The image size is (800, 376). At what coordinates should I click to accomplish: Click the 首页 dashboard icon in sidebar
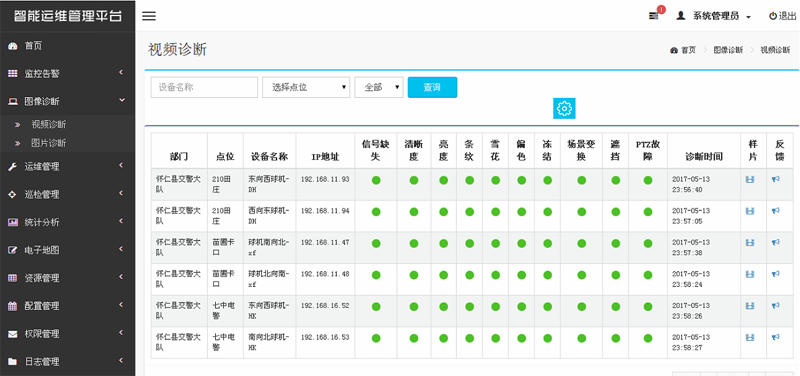tap(13, 46)
